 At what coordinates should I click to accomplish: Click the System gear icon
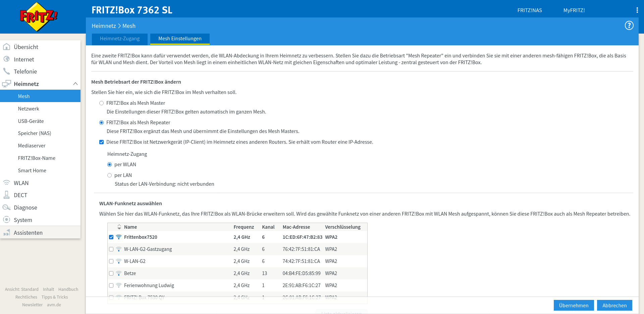tap(6, 220)
